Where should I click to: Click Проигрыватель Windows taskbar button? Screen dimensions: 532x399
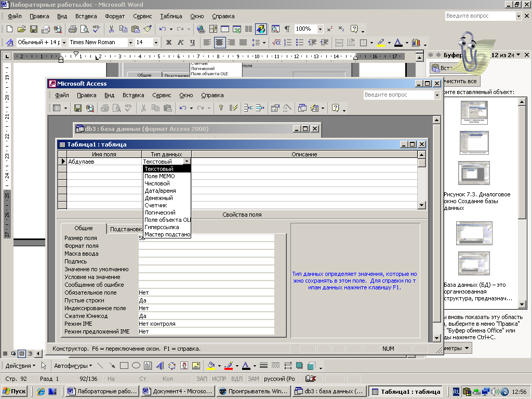(x=254, y=391)
